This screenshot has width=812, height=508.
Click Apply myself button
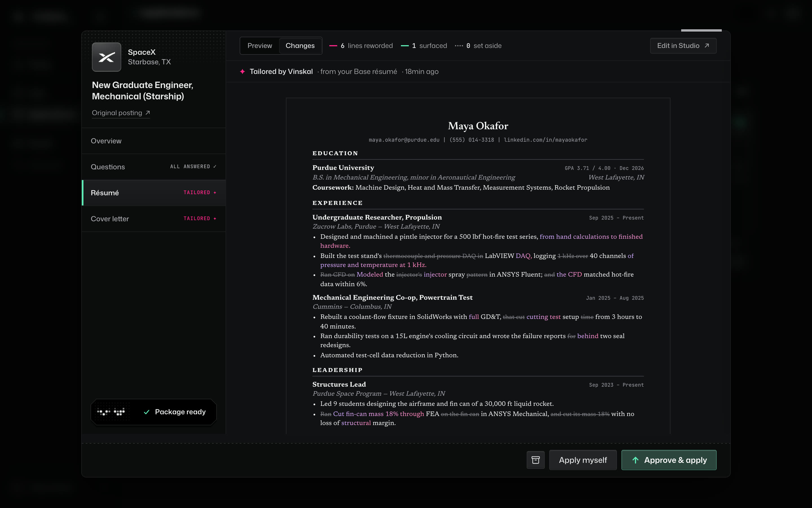[583, 460]
